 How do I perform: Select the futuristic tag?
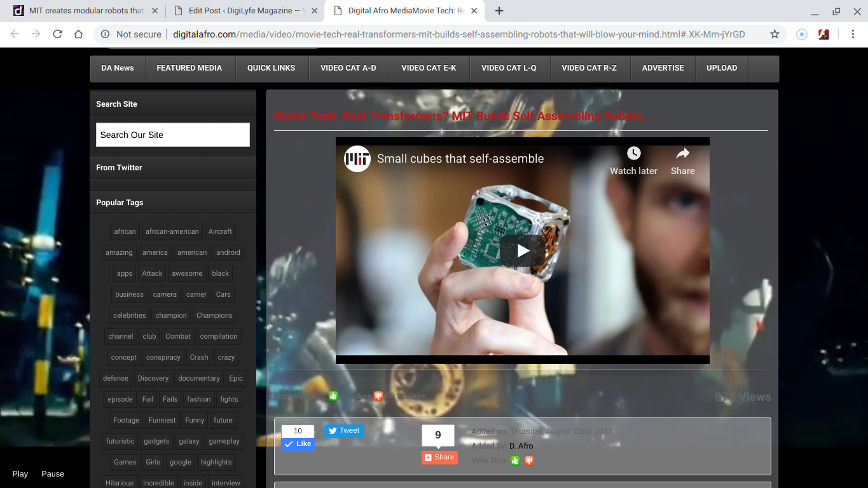click(120, 441)
